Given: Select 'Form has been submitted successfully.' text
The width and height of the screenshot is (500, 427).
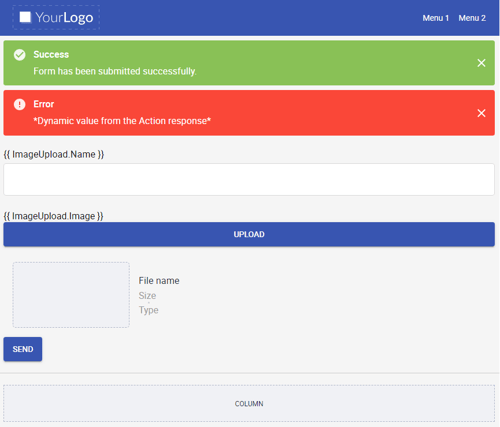Looking at the screenshot, I should [115, 71].
